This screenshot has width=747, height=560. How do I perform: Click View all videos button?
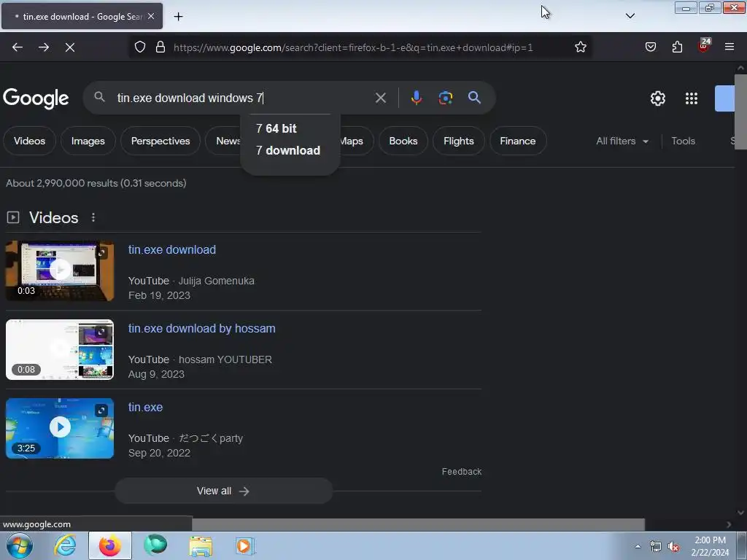tap(223, 491)
